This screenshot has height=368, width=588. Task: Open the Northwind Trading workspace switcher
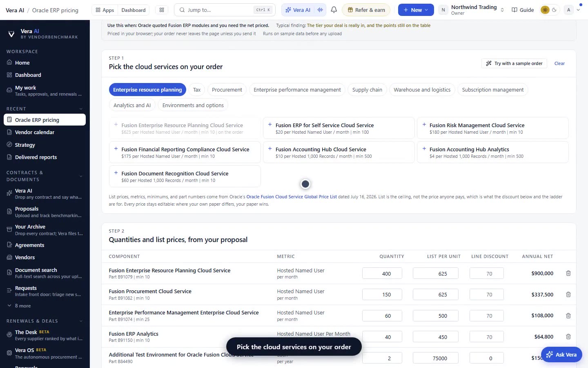point(472,10)
